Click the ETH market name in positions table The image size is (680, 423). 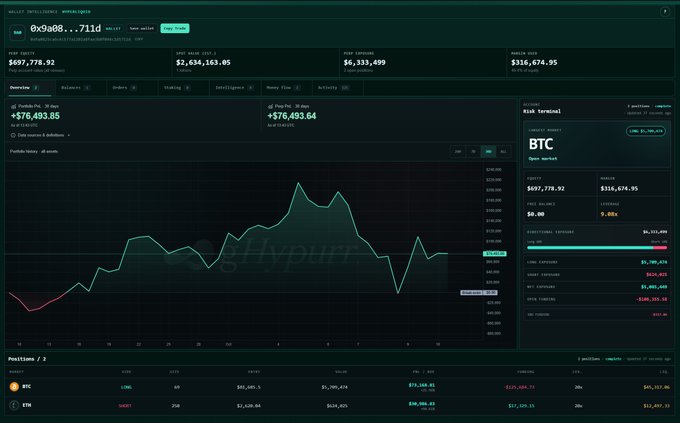pos(26,405)
